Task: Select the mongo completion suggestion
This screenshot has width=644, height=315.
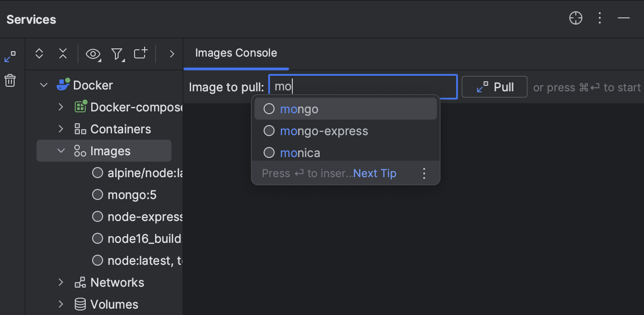Action: tap(299, 109)
